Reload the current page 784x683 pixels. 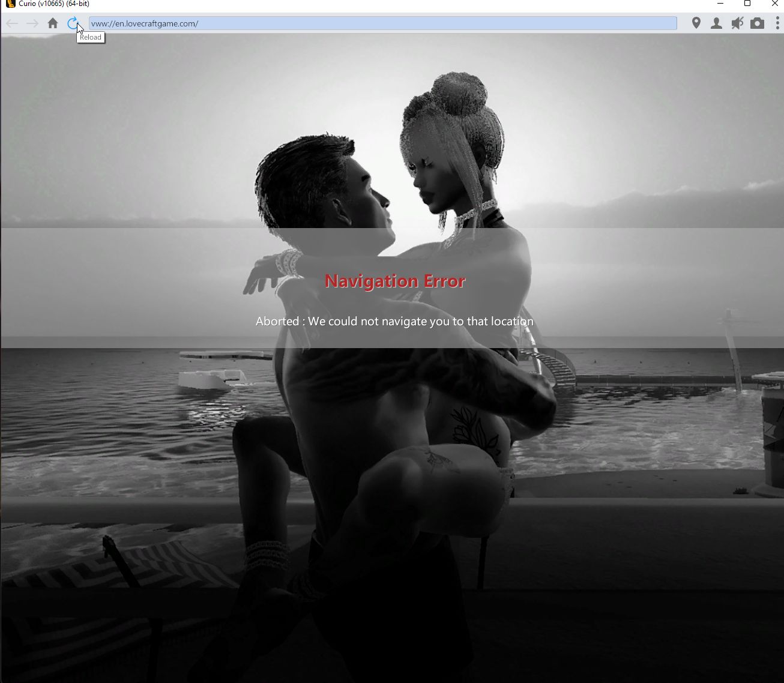[73, 23]
